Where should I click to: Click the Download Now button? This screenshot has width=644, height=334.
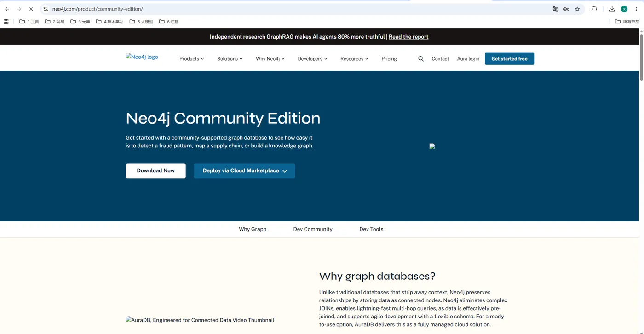tap(155, 171)
